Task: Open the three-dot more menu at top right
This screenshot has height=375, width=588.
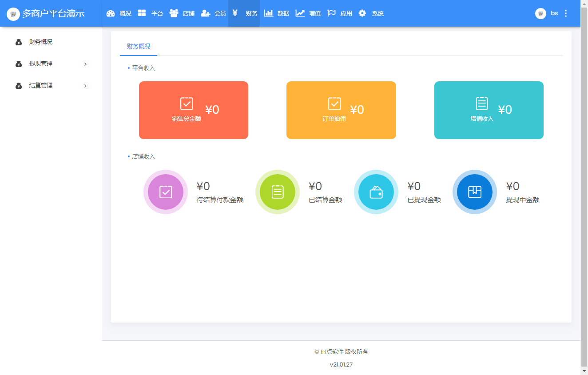Action: coord(566,13)
